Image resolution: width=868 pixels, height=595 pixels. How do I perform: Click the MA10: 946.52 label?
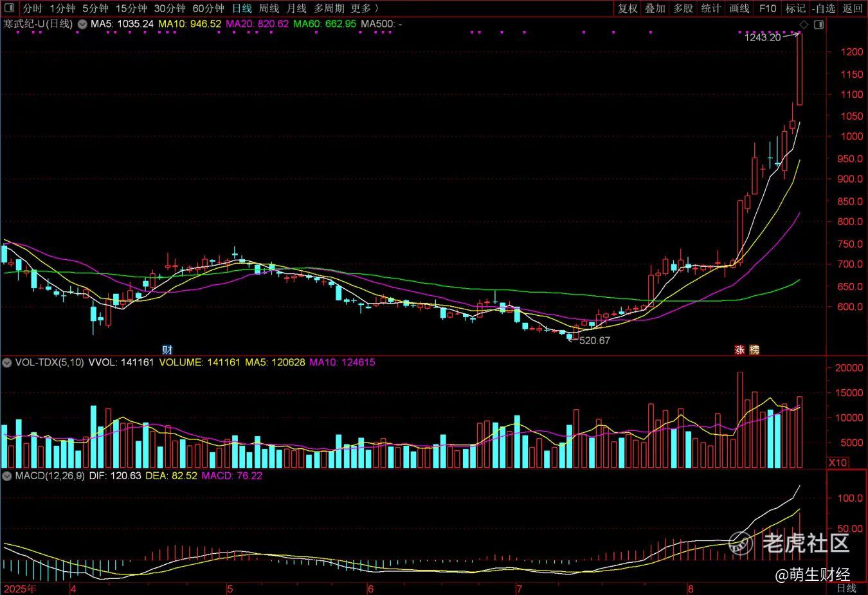pyautogui.click(x=190, y=24)
